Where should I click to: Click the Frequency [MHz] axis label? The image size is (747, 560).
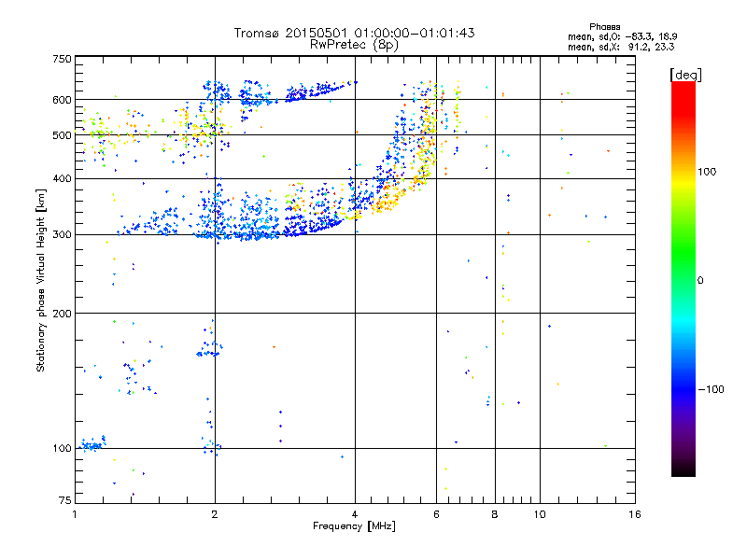354,527
